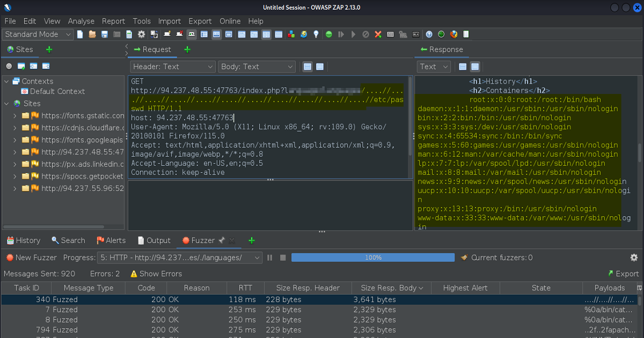The width and height of the screenshot is (644, 338).
Task: Add a tab next to Sites
Action: 49,49
